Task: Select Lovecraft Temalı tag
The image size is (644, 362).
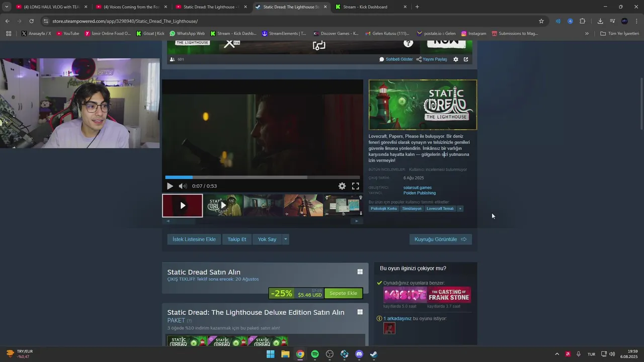Action: [x=440, y=209]
